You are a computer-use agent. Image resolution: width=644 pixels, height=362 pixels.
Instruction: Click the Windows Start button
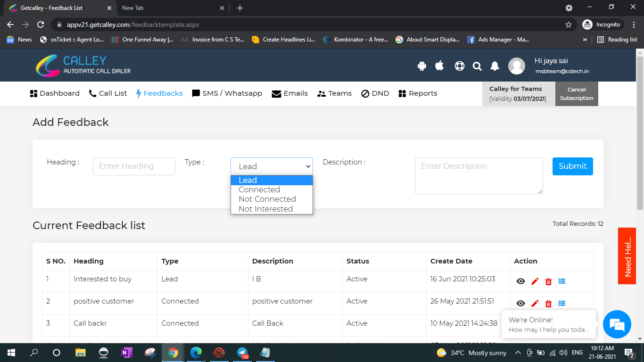11,353
